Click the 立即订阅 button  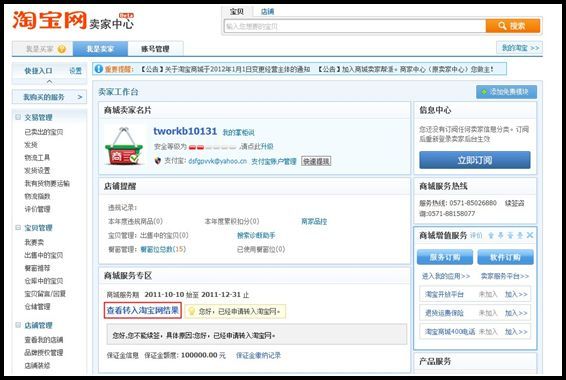pyautogui.click(x=475, y=160)
